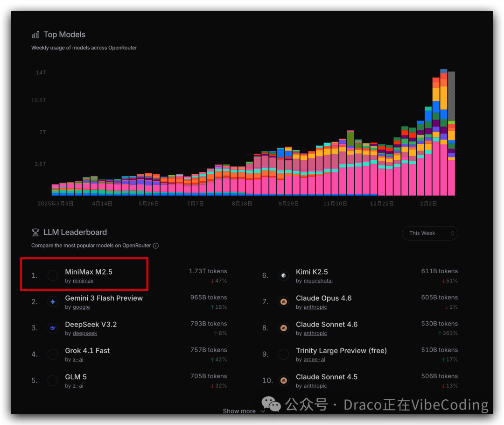Click the LLM Leaderboard trophy icon
Screen dimensions: 504x425
pyautogui.click(x=35, y=232)
